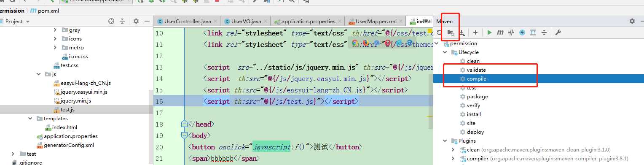Select the validate lifecycle goal
Viewport: 644px width, 165px height.
(473, 70)
